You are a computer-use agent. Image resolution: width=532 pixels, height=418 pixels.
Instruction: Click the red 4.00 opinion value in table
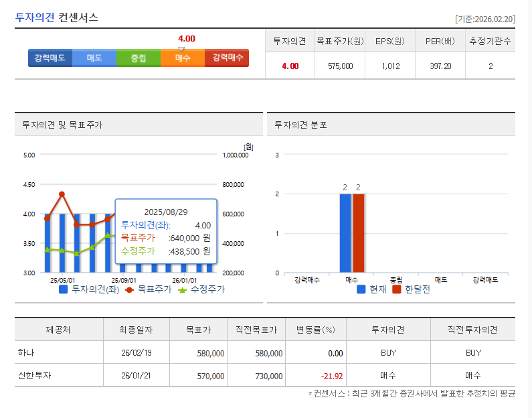pos(290,66)
